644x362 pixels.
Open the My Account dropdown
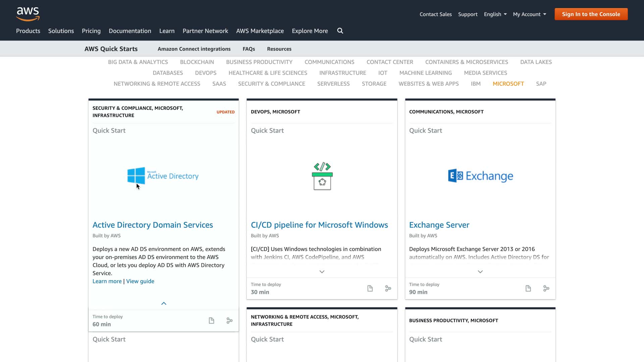[529, 14]
